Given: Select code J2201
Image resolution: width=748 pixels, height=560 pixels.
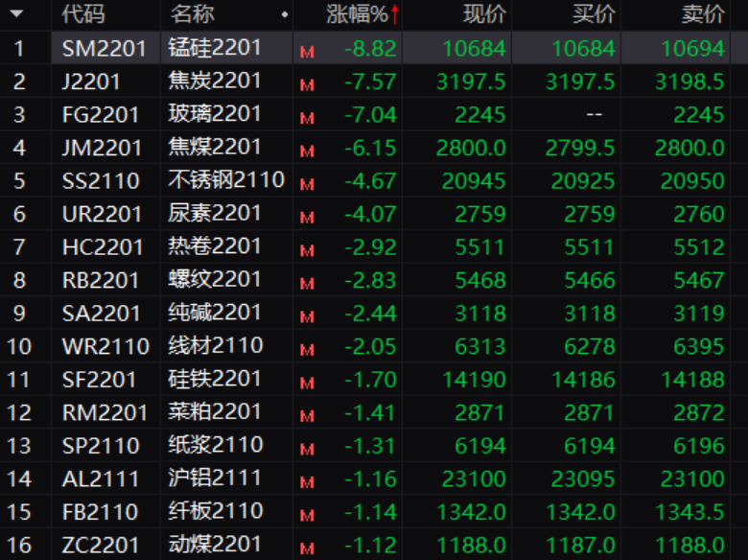Looking at the screenshot, I should [x=91, y=82].
